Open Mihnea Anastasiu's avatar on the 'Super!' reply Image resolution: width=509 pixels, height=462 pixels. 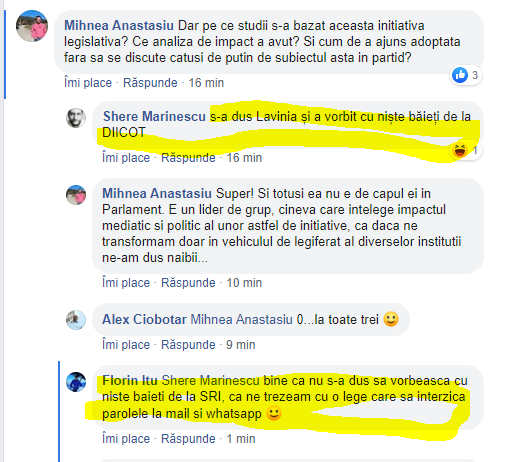click(76, 195)
